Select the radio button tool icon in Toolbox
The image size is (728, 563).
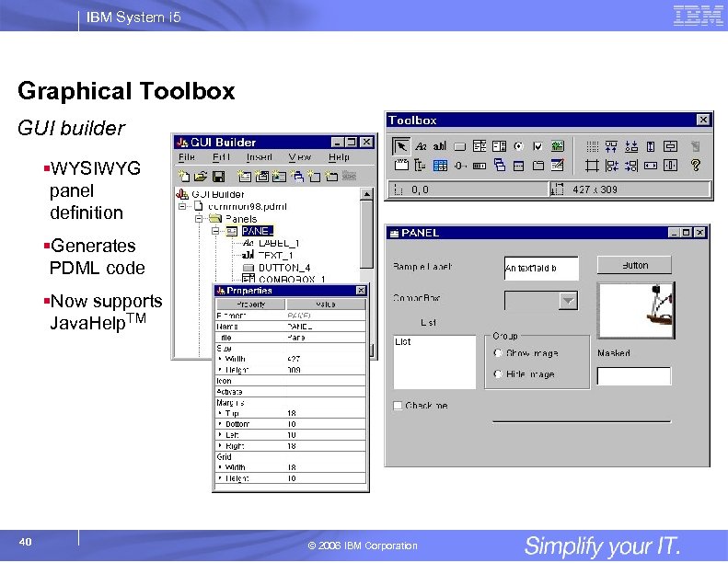pyautogui.click(x=518, y=146)
